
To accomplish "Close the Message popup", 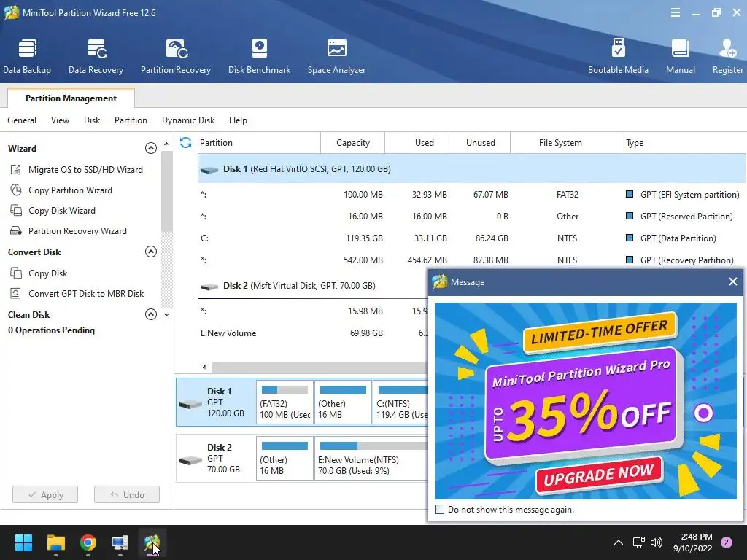I will 732,282.
